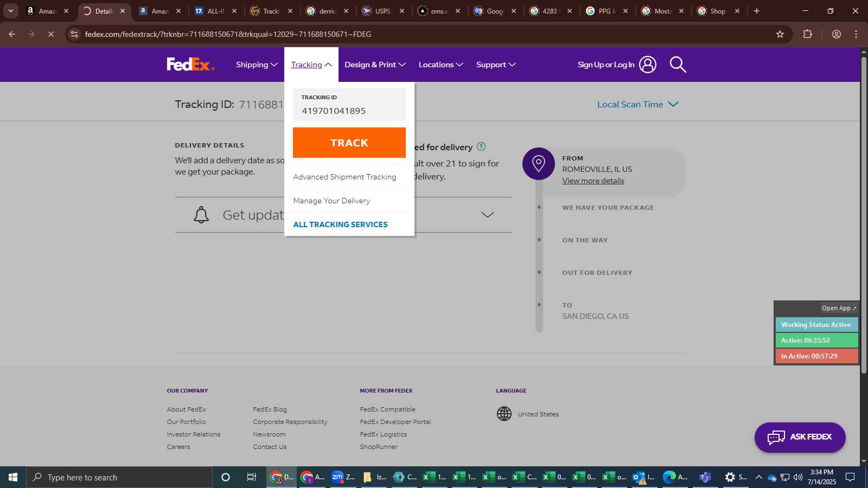Viewport: 868px width, 488px height.
Task: Open a new browser tab
Action: click(757, 11)
